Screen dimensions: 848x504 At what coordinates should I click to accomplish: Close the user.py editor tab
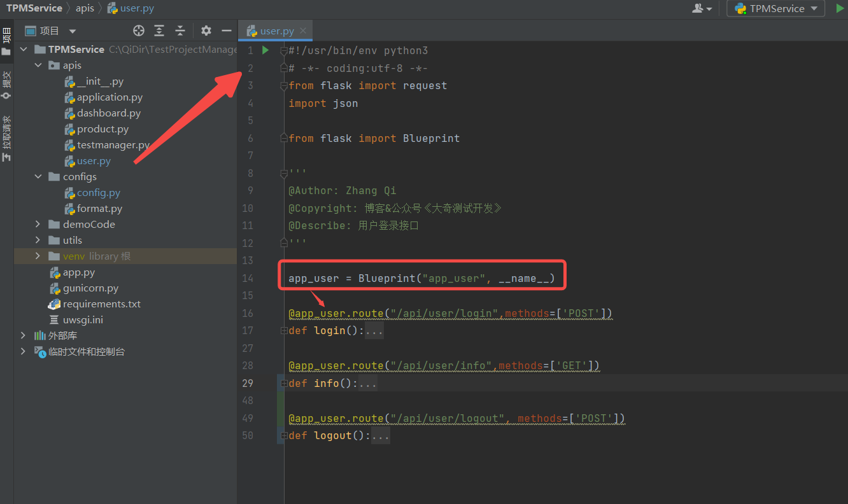point(303,31)
